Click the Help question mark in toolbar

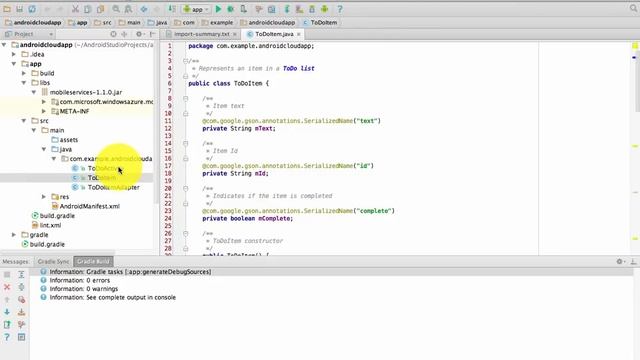340,9
